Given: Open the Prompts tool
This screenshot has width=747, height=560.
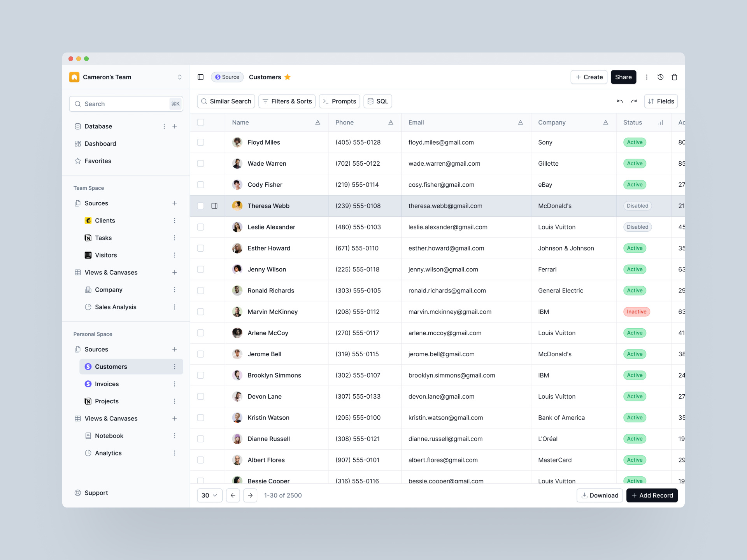Looking at the screenshot, I should pos(339,101).
